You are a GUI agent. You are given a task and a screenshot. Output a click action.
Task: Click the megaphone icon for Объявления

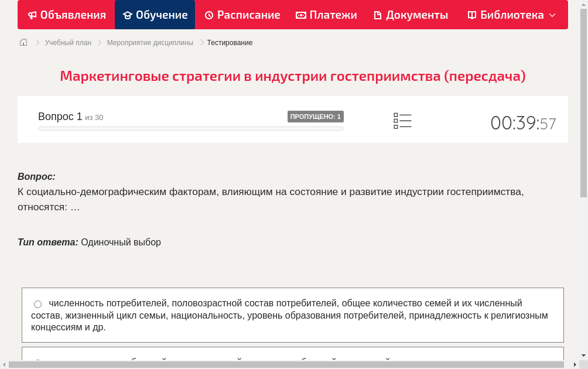coord(32,15)
